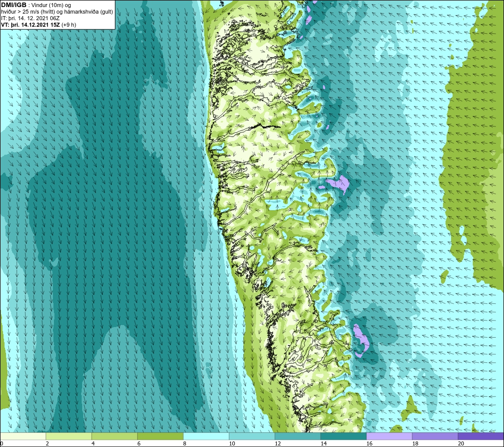Click the legend value '20'
This screenshot has height=447, width=504.
click(x=461, y=443)
